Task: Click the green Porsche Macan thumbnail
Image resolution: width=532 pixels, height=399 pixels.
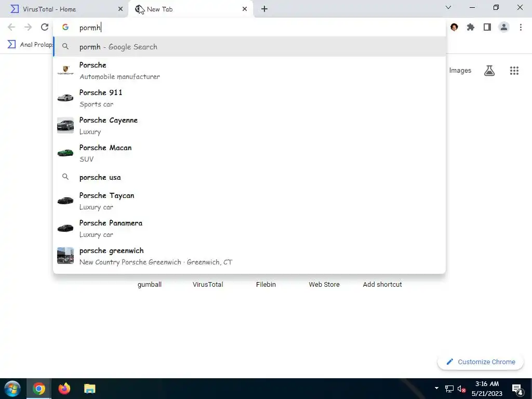Action: pos(65,153)
